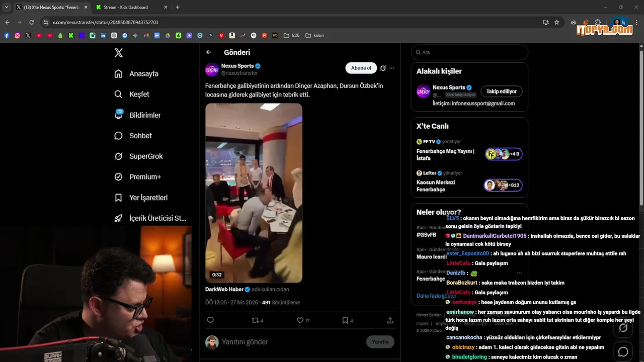Open Bildirimler notifications
This screenshot has height=362, width=644.
click(x=137, y=115)
